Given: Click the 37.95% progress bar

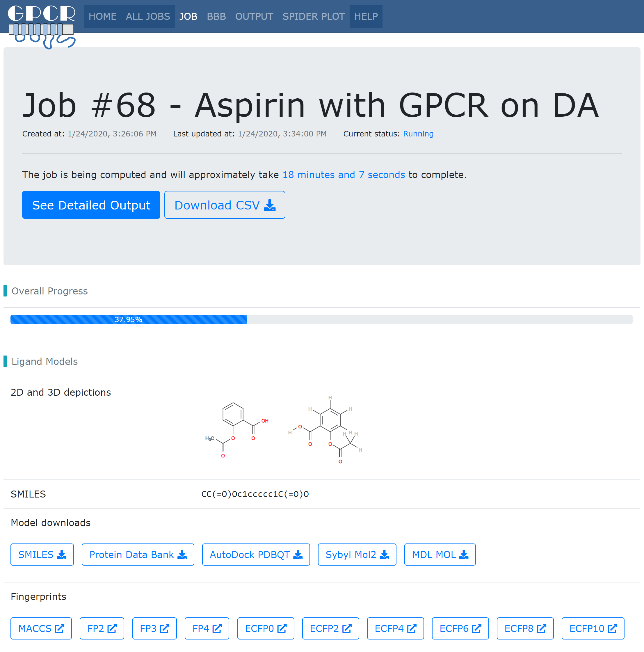Looking at the screenshot, I should click(x=128, y=319).
